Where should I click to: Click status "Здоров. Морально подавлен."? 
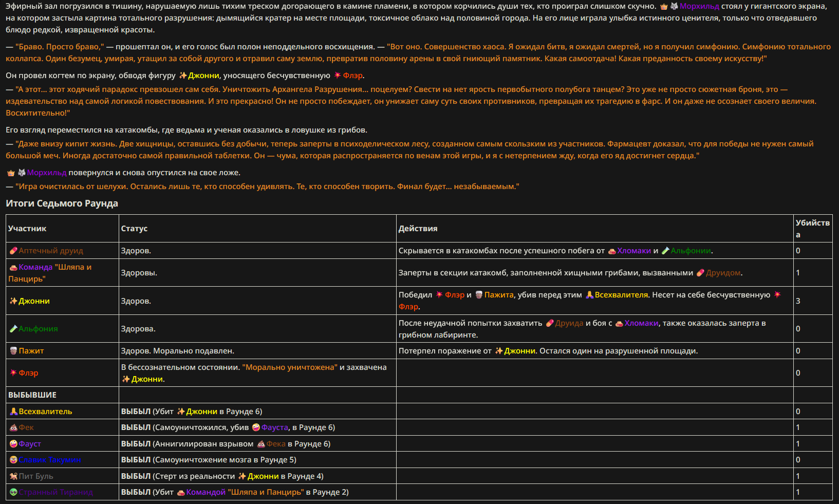point(178,351)
